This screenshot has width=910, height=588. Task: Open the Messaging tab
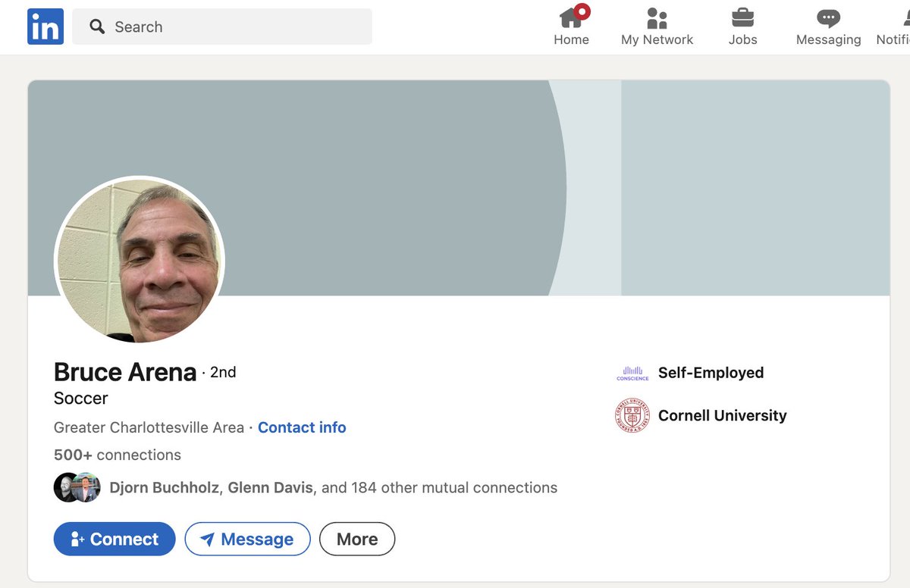coord(828,26)
